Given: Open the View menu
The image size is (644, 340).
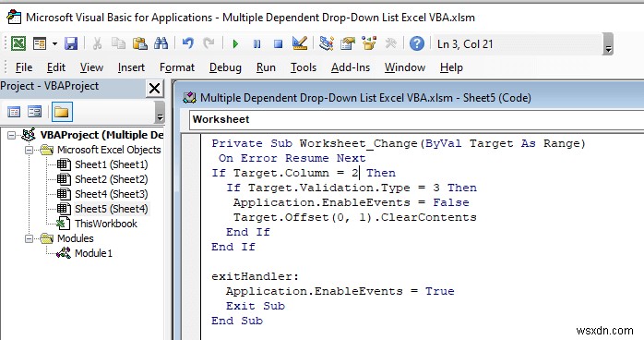Looking at the screenshot, I should [x=91, y=67].
